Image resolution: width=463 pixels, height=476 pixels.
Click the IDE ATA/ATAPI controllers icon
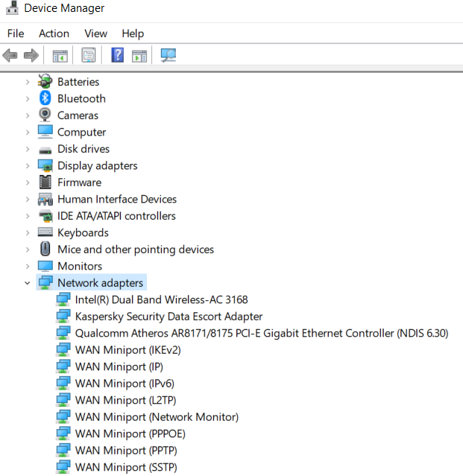tap(45, 216)
